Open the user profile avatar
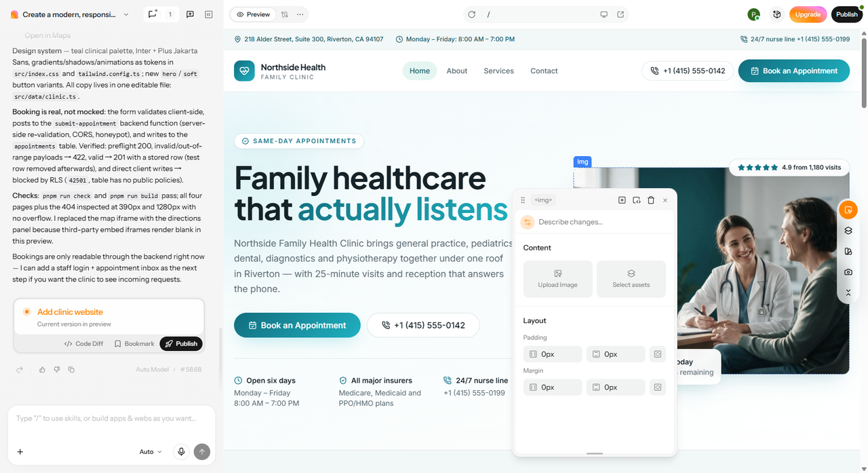The width and height of the screenshot is (868, 473). [754, 14]
